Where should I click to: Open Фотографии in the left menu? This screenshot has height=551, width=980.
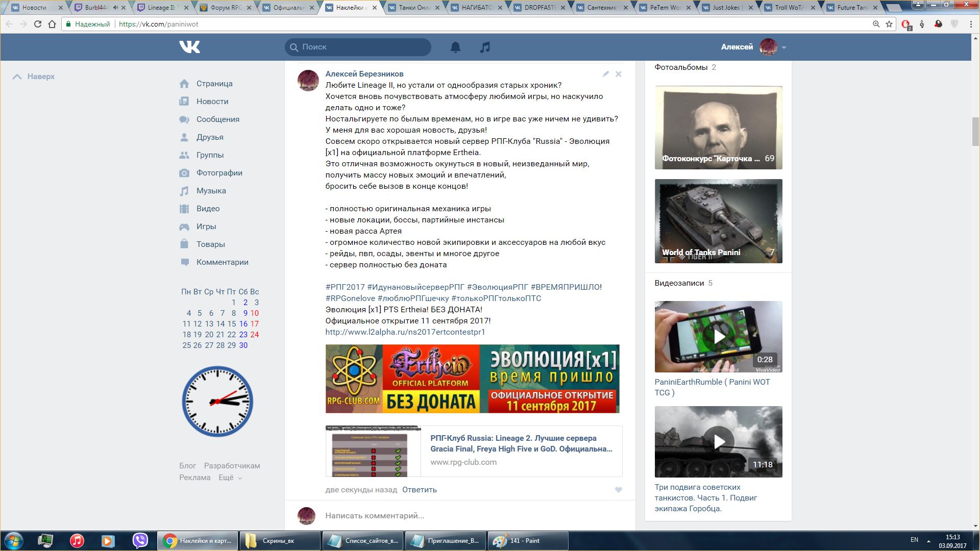pyautogui.click(x=219, y=173)
